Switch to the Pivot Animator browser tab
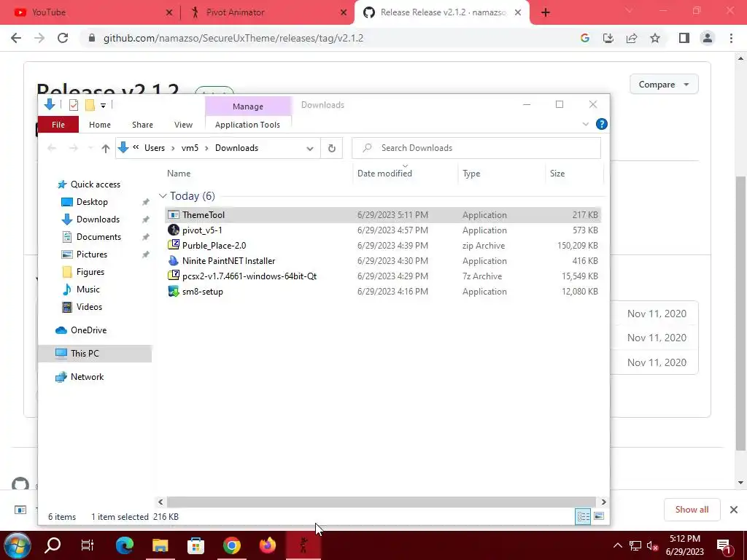The width and height of the screenshot is (747, 560). point(267,12)
